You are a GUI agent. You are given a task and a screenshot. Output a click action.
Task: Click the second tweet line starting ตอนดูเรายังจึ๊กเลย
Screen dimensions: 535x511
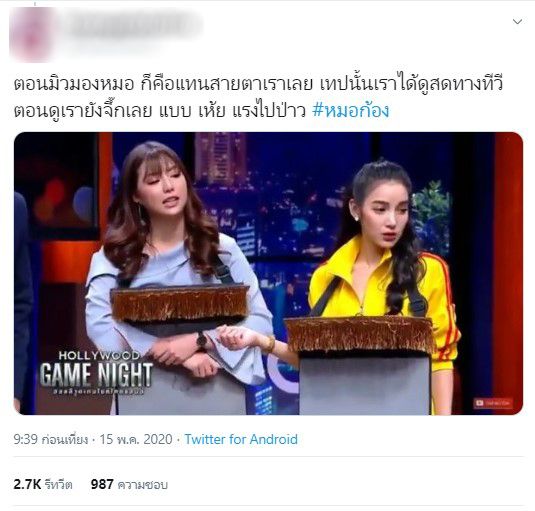(x=159, y=111)
